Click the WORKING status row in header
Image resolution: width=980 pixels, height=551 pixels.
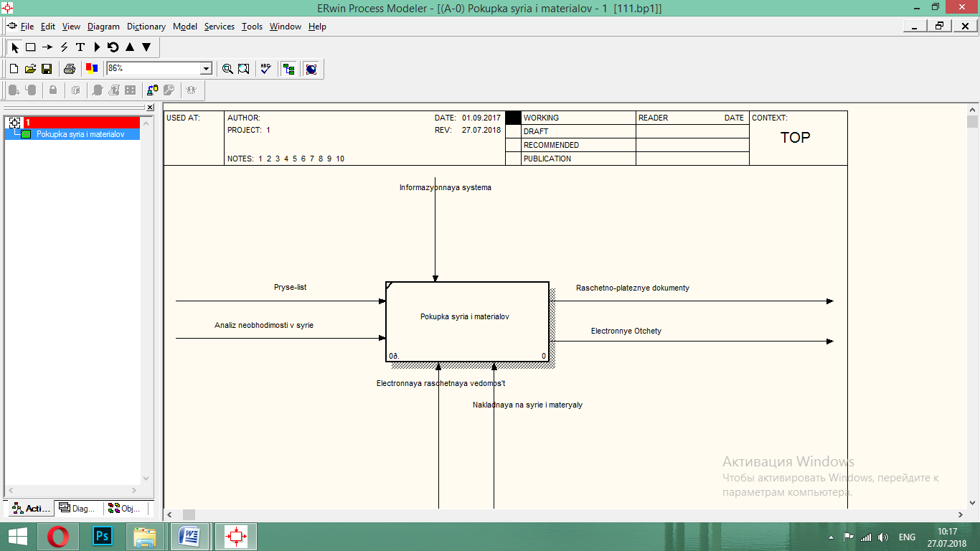578,118
